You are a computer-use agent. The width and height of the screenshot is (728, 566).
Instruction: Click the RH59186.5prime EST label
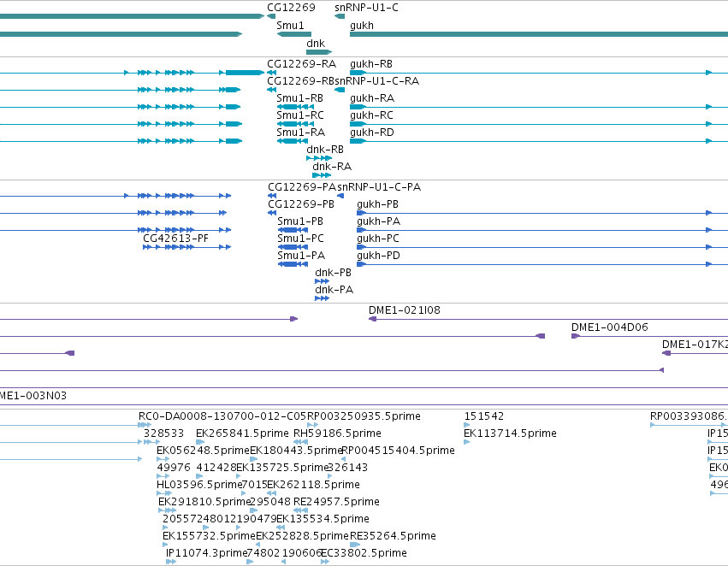[337, 433]
